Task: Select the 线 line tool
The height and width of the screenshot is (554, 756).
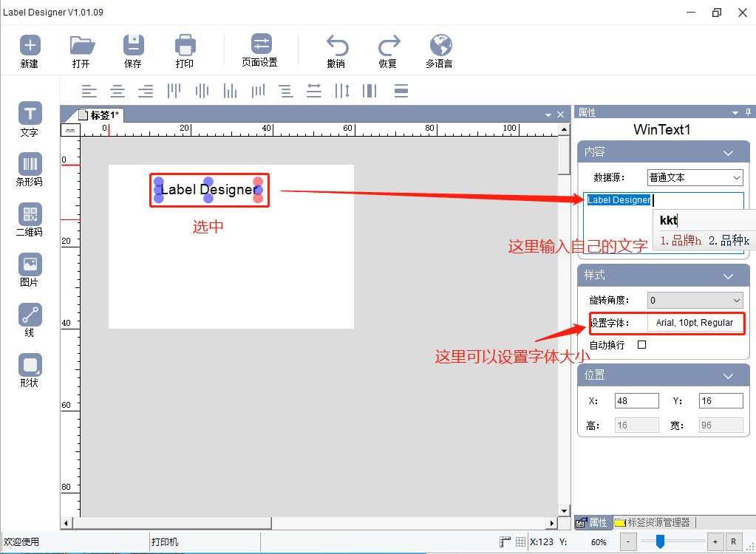Action: pos(30,321)
